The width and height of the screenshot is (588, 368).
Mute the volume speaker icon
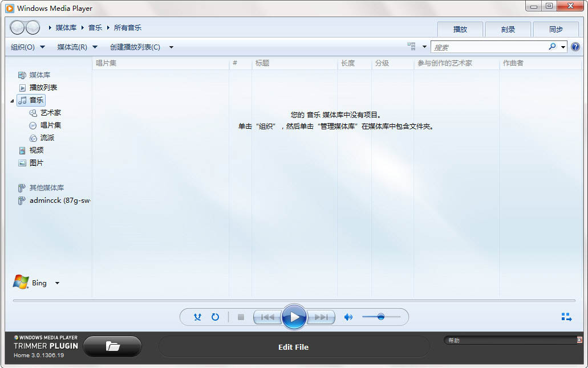click(x=348, y=317)
